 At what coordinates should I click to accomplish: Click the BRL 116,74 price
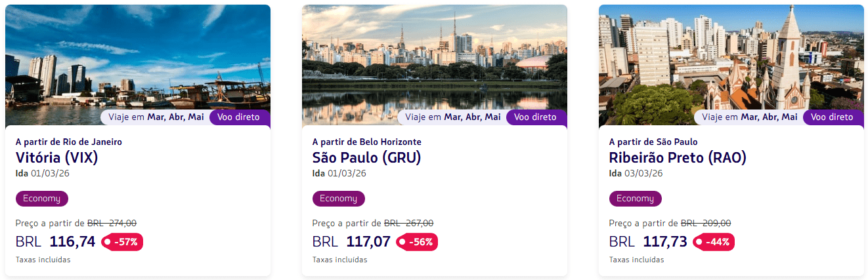coord(56,242)
